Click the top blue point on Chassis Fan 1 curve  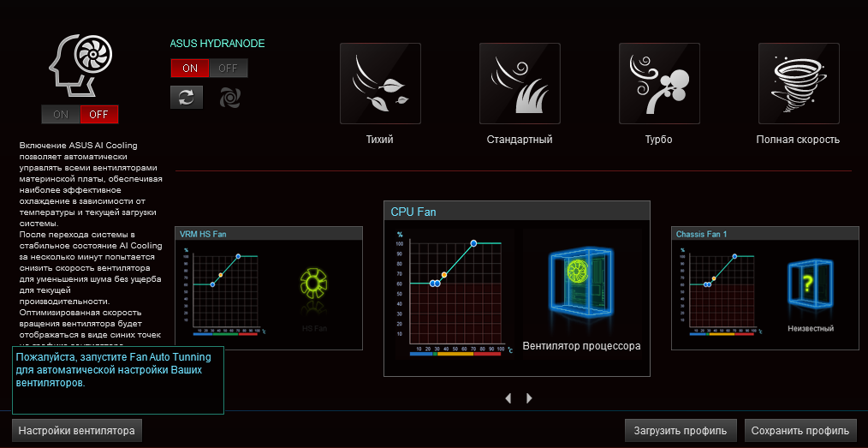click(734, 256)
